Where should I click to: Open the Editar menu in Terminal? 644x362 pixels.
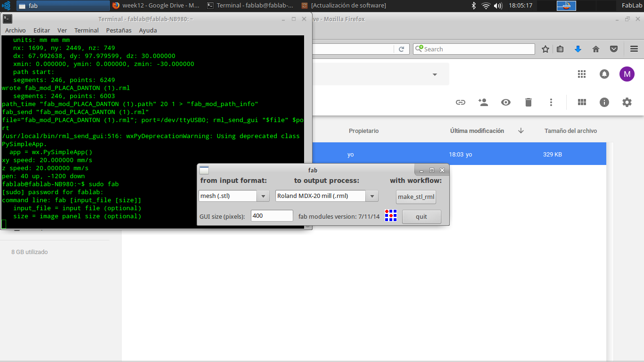41,30
